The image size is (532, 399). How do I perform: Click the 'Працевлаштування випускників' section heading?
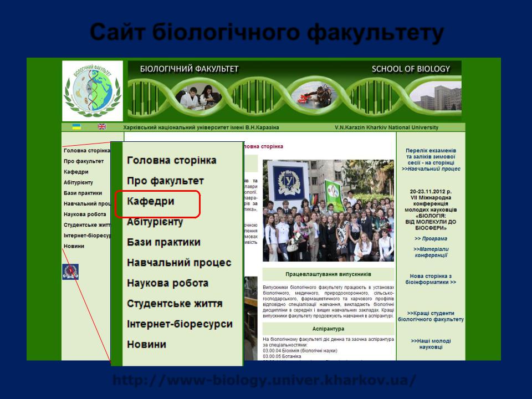(x=329, y=274)
